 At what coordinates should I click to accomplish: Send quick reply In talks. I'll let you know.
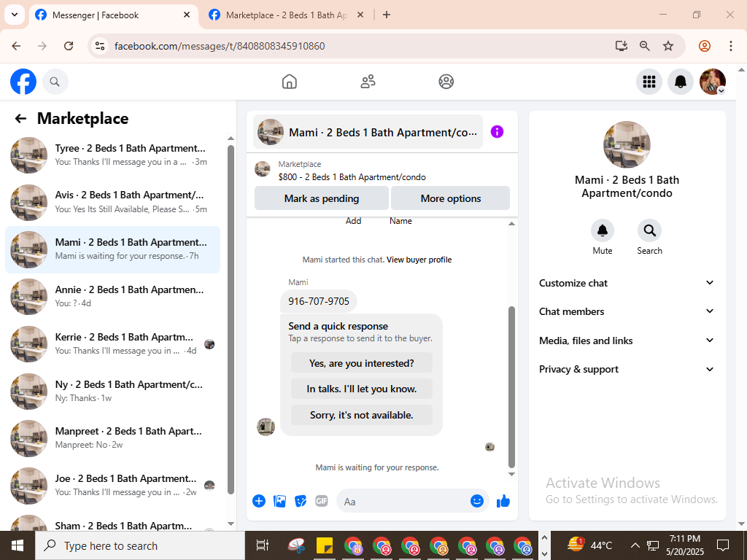(x=362, y=389)
